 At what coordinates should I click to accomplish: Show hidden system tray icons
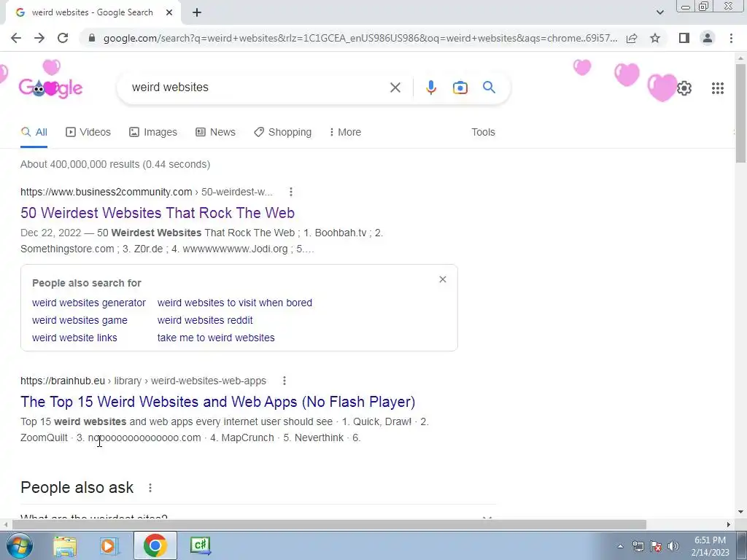tap(620, 546)
